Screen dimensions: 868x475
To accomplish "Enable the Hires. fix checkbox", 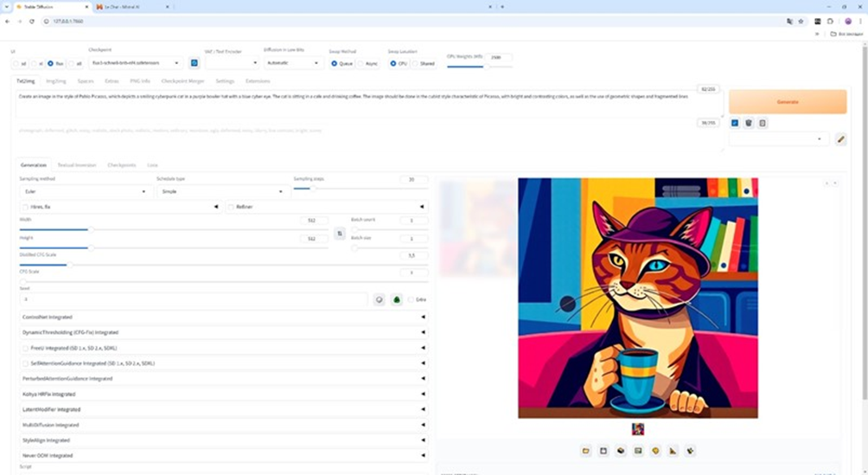I will point(25,207).
